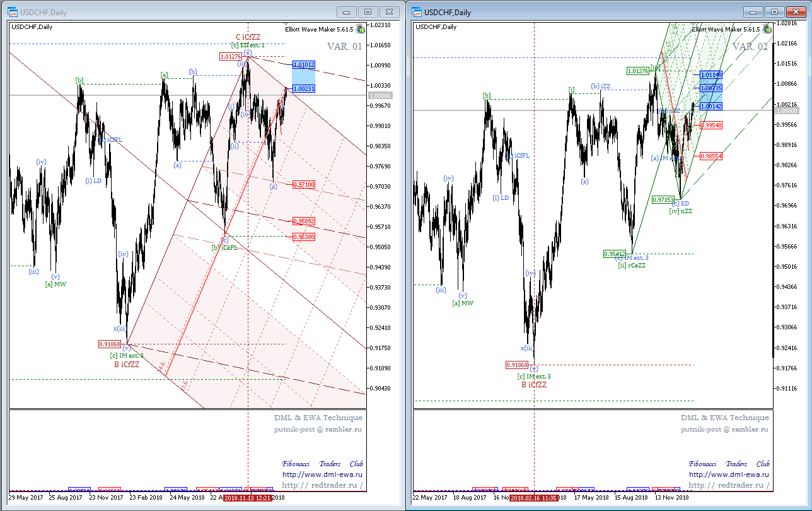The image size is (812, 511).
Task: Click the Elliott Wave Maker icon in left chart
Action: click(360, 28)
